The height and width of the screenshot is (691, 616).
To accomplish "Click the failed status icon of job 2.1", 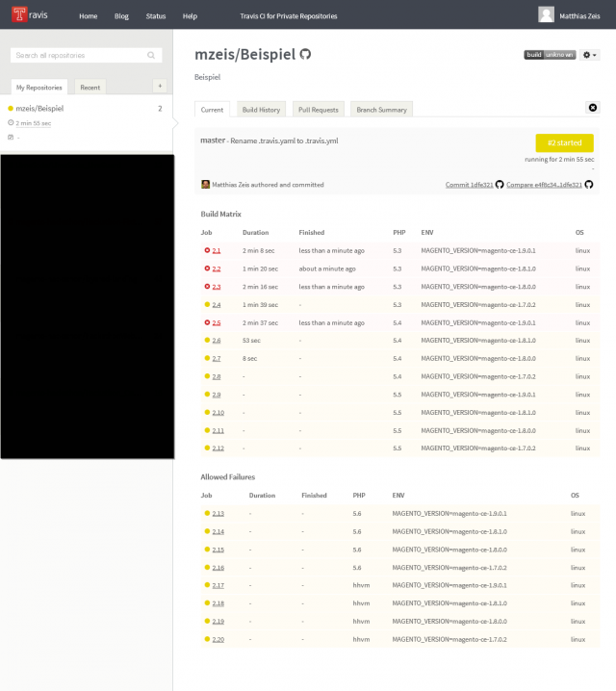I will click(207, 250).
